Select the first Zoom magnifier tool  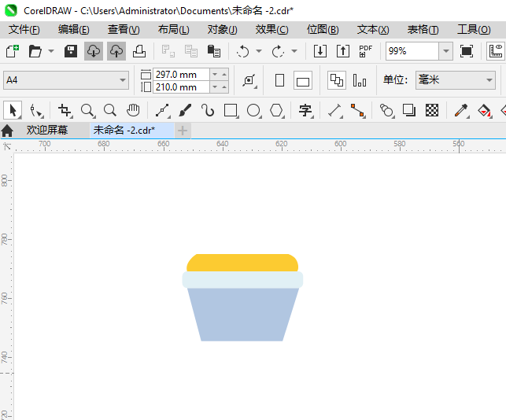coord(88,111)
